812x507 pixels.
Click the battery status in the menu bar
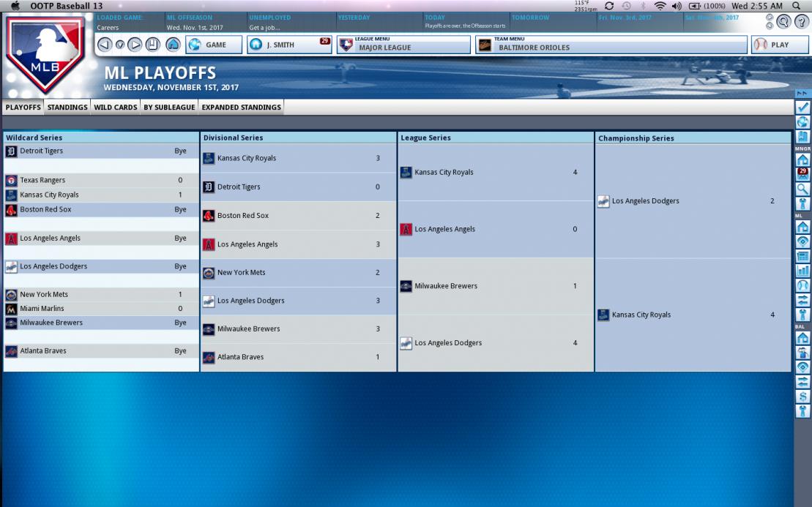tap(707, 6)
